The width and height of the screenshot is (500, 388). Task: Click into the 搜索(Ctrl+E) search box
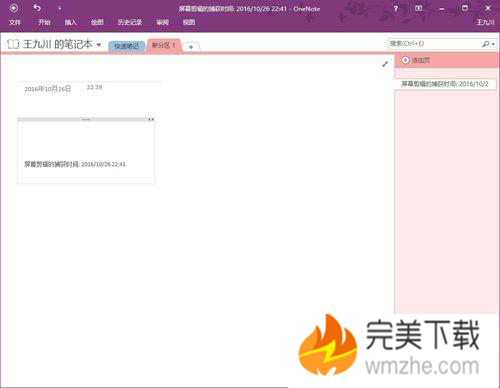pos(434,44)
